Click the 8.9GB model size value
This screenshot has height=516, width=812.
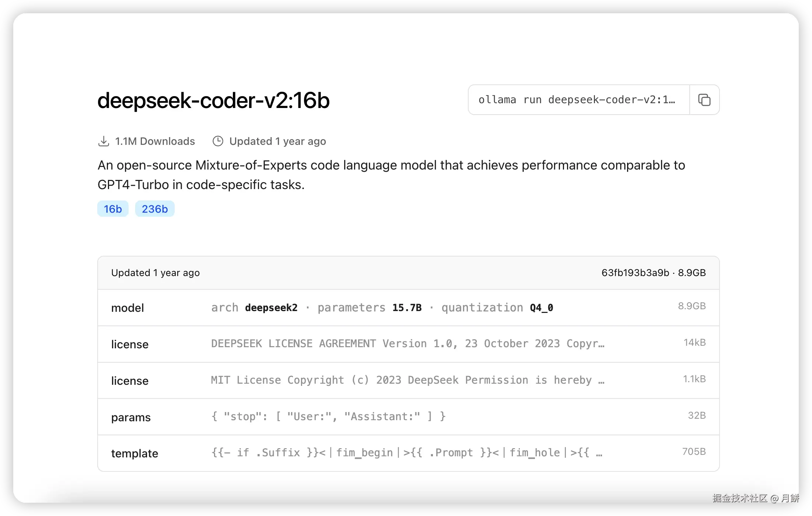692,306
